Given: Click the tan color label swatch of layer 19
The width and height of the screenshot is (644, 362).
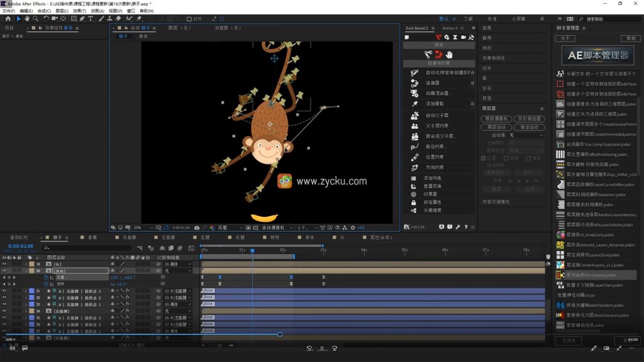Looking at the screenshot, I should coord(31,264).
